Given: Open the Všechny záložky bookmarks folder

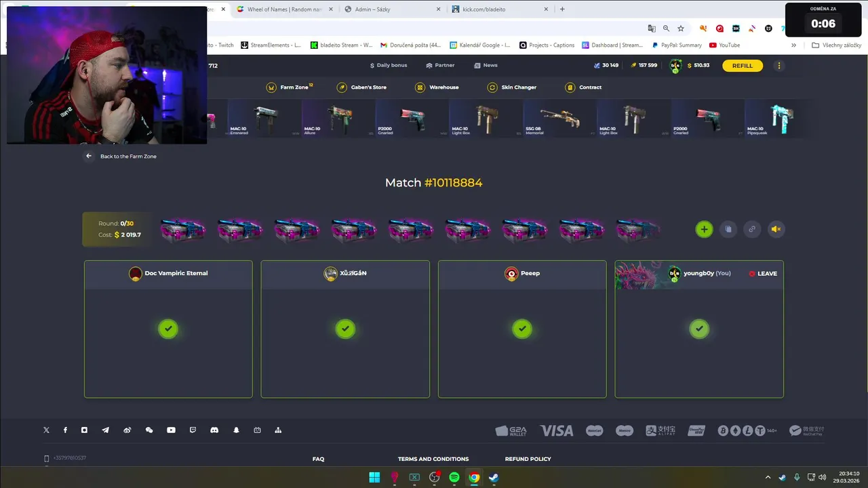Looking at the screenshot, I should [x=836, y=45].
